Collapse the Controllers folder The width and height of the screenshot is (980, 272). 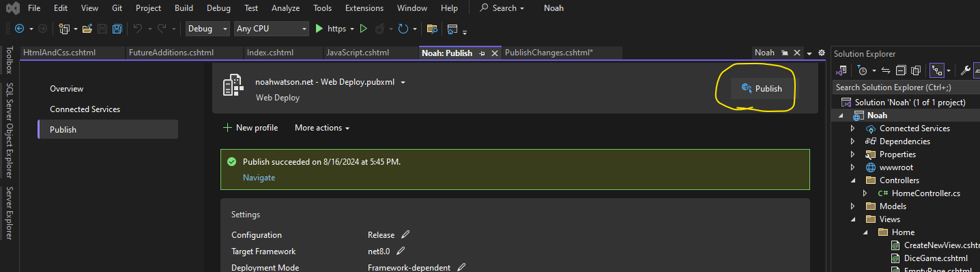coord(852,180)
